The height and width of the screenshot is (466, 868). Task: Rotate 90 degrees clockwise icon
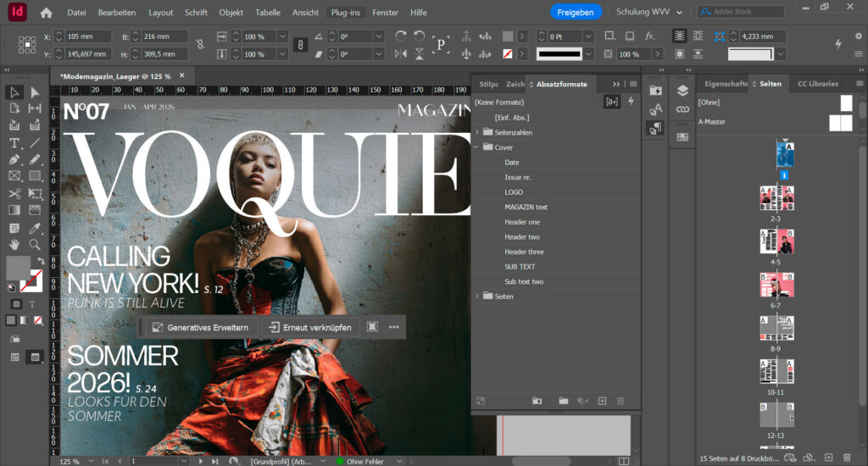pyautogui.click(x=400, y=36)
